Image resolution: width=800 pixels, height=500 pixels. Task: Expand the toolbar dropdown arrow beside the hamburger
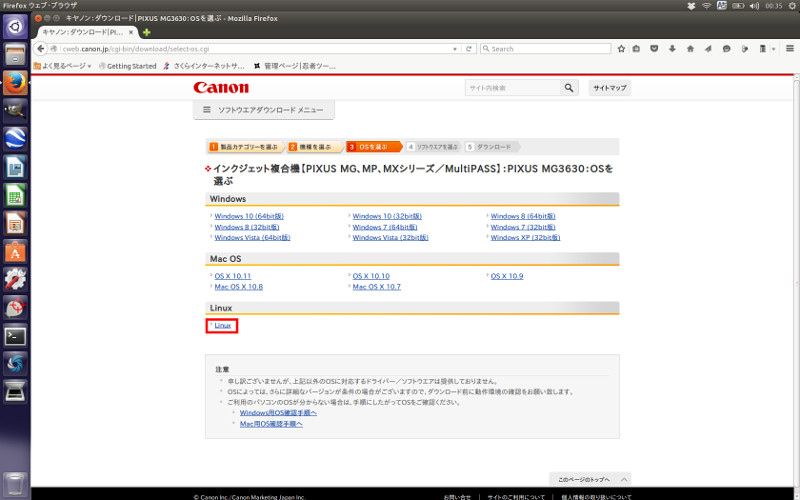(773, 49)
